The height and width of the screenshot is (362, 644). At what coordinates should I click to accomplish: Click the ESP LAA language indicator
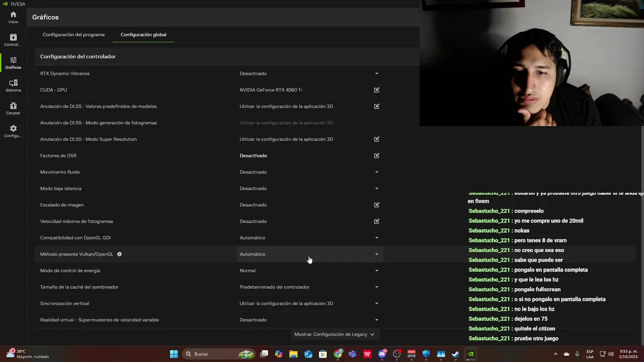pos(590,354)
